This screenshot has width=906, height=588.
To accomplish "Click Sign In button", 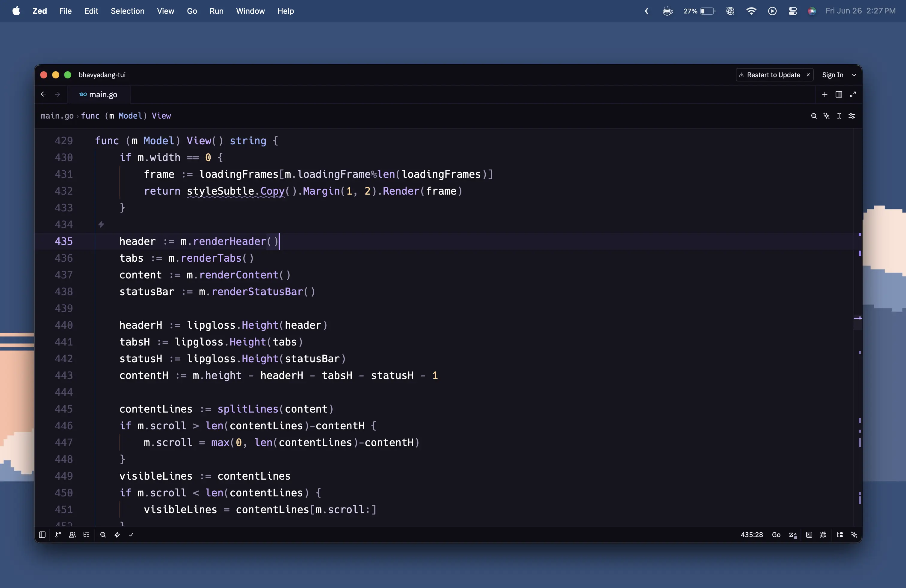I will [x=833, y=75].
